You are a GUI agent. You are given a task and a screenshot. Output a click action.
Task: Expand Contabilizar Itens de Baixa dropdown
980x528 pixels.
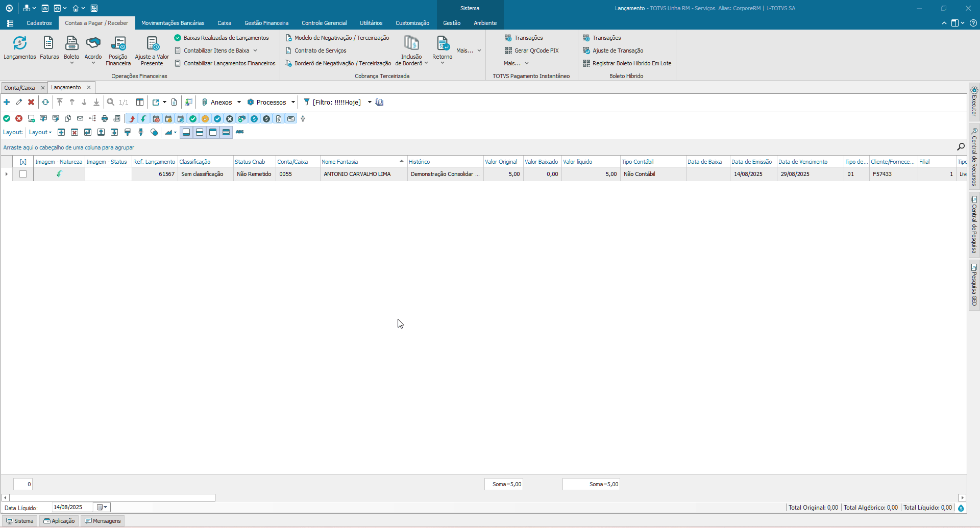pos(255,51)
